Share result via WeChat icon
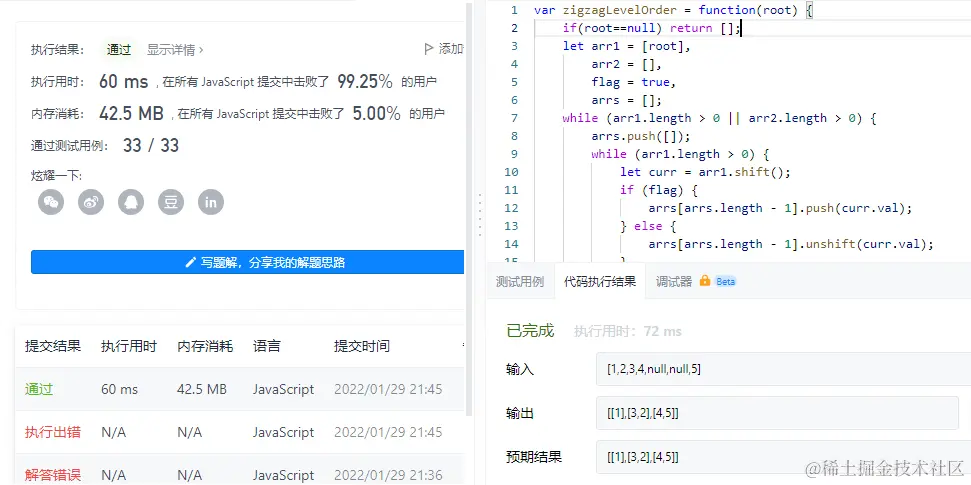Viewport: 971px width, 485px height. pyautogui.click(x=51, y=202)
